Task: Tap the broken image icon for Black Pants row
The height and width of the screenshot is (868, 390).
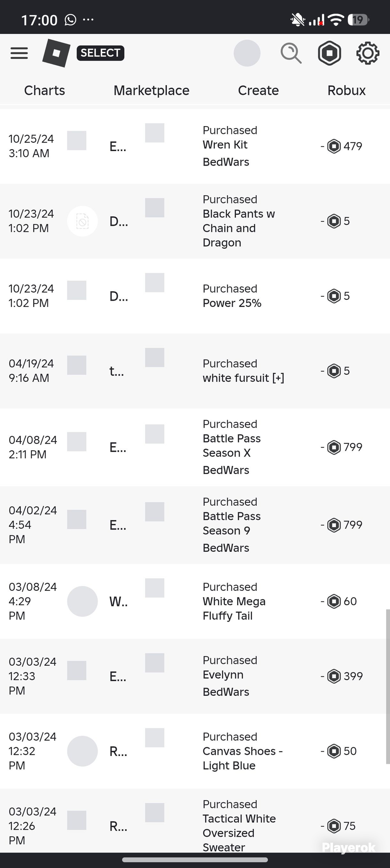Action: point(82,221)
